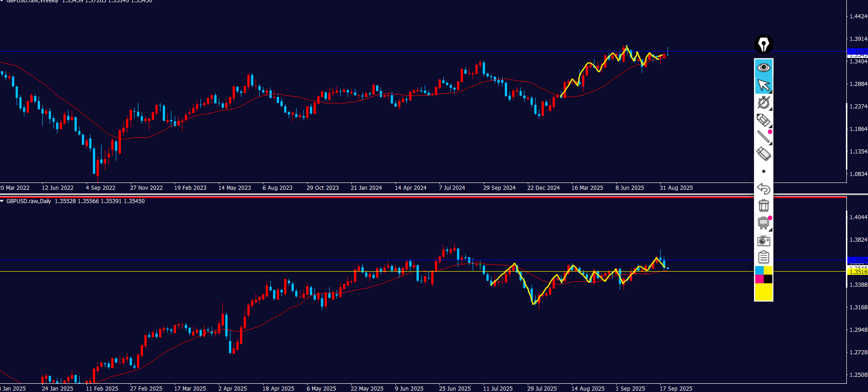The width and height of the screenshot is (868, 392).
Task: Toggle the eye visibility icon
Action: [763, 68]
